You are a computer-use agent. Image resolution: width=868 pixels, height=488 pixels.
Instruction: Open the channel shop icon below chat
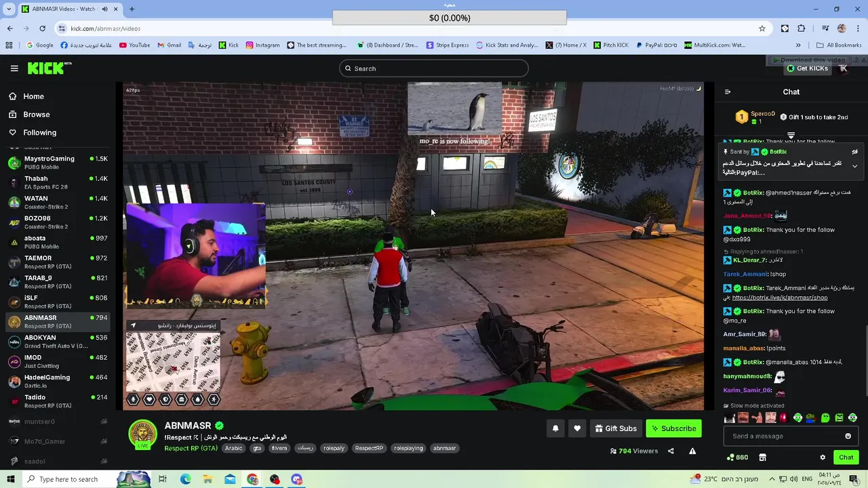pyautogui.click(x=762, y=457)
